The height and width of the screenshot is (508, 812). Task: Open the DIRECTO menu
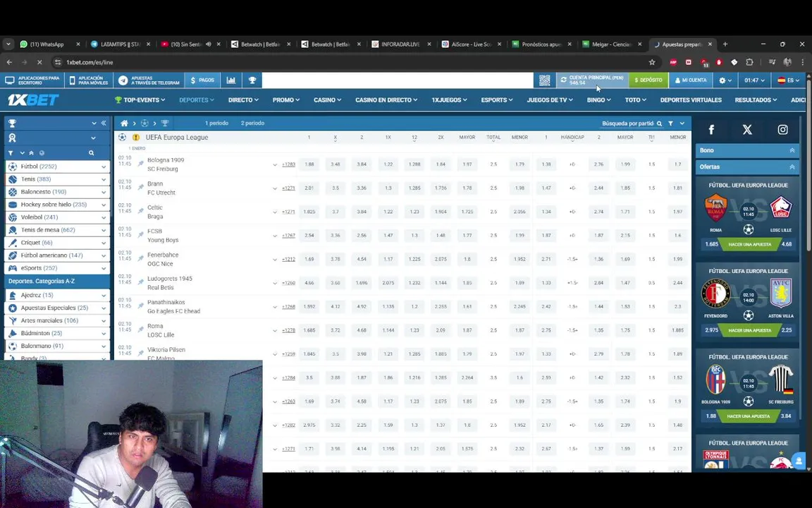click(244, 100)
